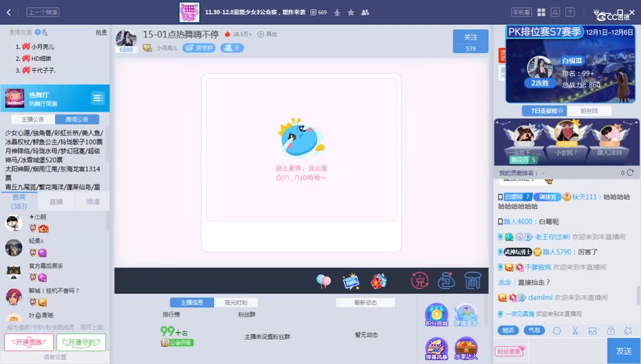Viewport: 641px width, 364px height.
Task: Select the 直播 tab in left panel
Action: 56,201
